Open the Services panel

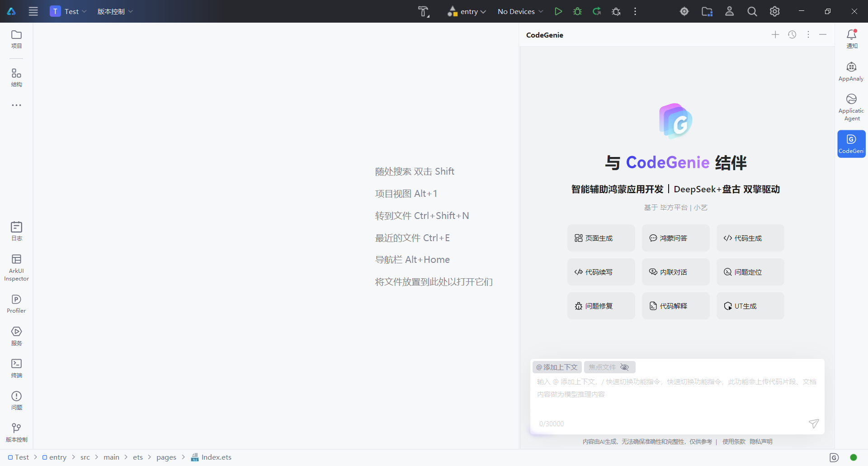coord(17,336)
